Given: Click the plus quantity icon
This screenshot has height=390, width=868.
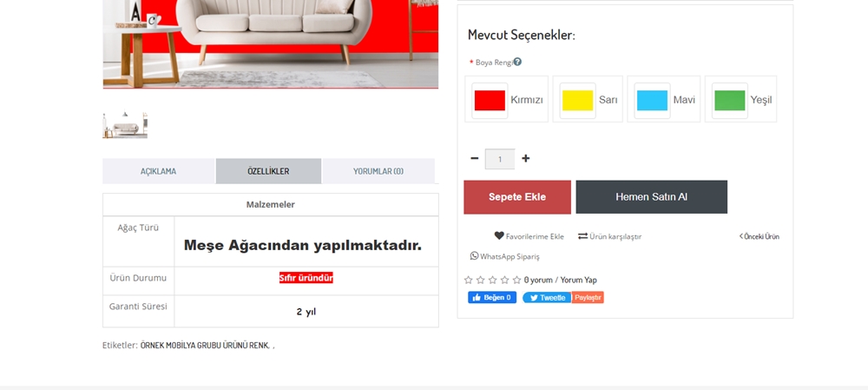Looking at the screenshot, I should click(x=525, y=158).
